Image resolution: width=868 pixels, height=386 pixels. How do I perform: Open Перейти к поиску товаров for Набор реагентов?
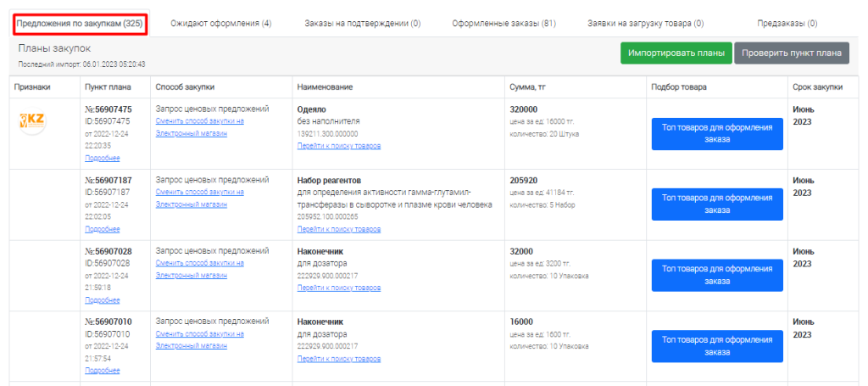pos(339,229)
